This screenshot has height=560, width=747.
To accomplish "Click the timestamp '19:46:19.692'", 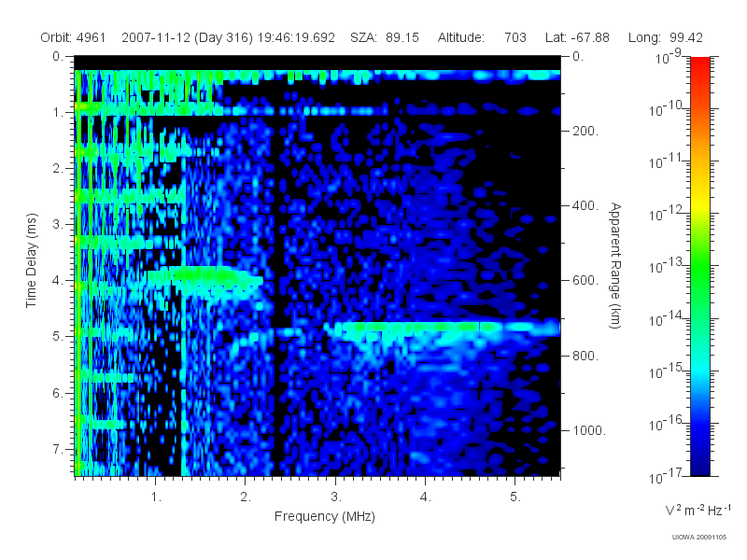I will (296, 37).
